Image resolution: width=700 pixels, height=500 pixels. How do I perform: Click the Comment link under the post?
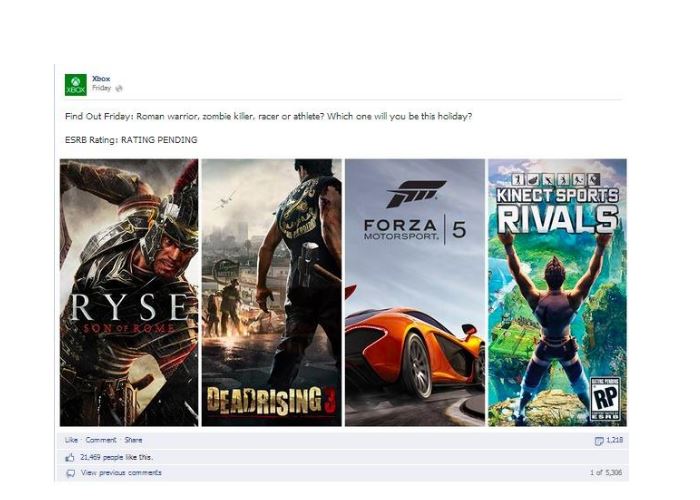click(100, 440)
